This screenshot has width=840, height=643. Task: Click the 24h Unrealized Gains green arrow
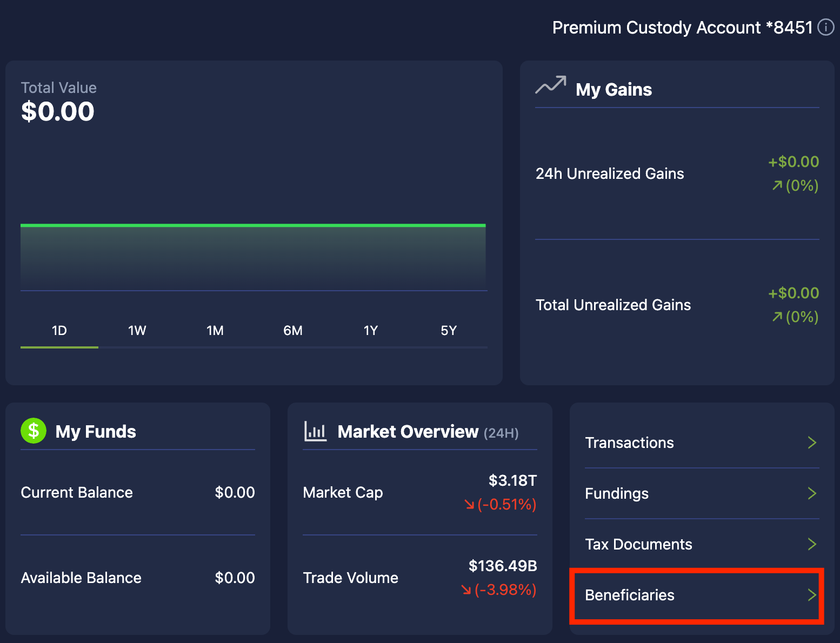click(x=777, y=186)
